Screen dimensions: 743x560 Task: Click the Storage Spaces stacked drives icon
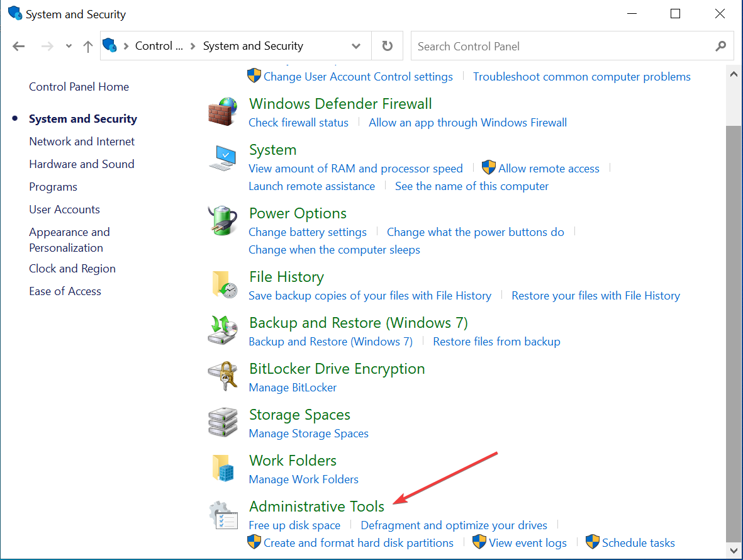tap(223, 422)
